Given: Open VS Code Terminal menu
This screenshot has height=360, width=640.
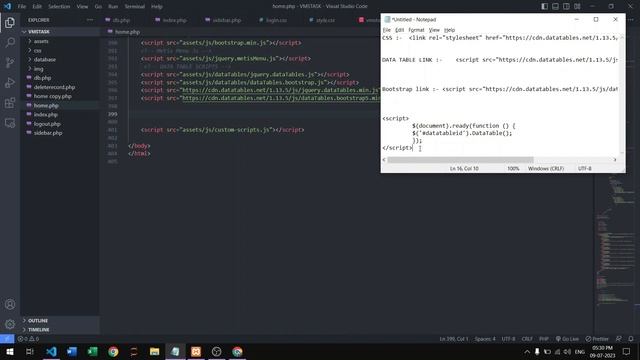Looking at the screenshot, I should pos(135,7).
